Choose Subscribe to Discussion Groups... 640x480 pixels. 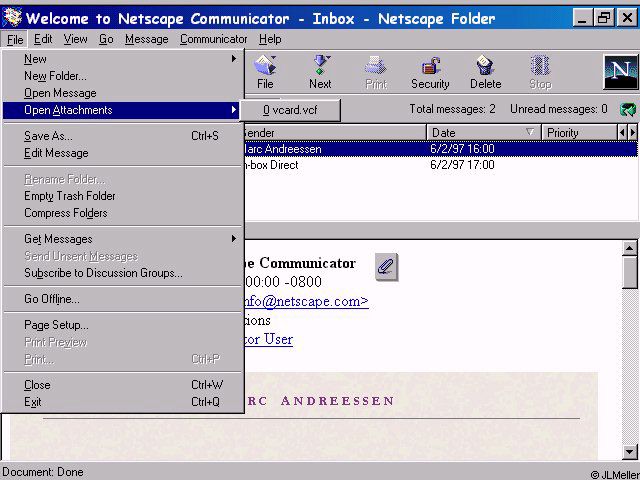(x=121, y=273)
